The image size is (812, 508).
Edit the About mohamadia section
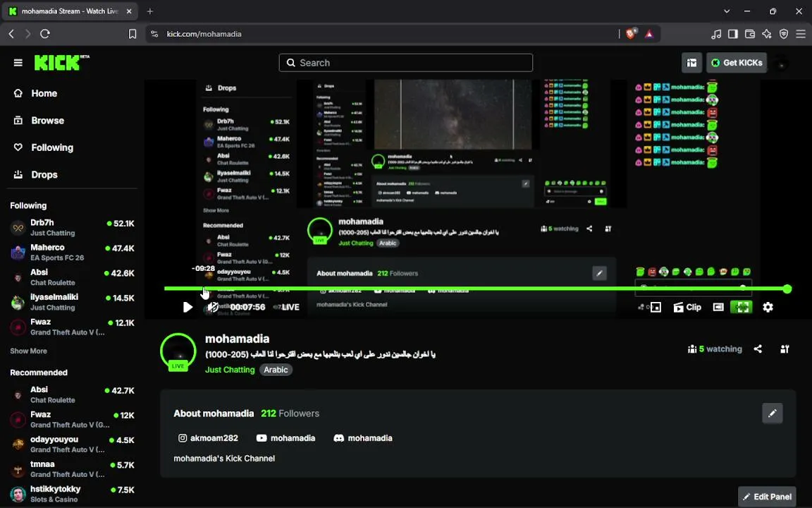[x=772, y=413]
